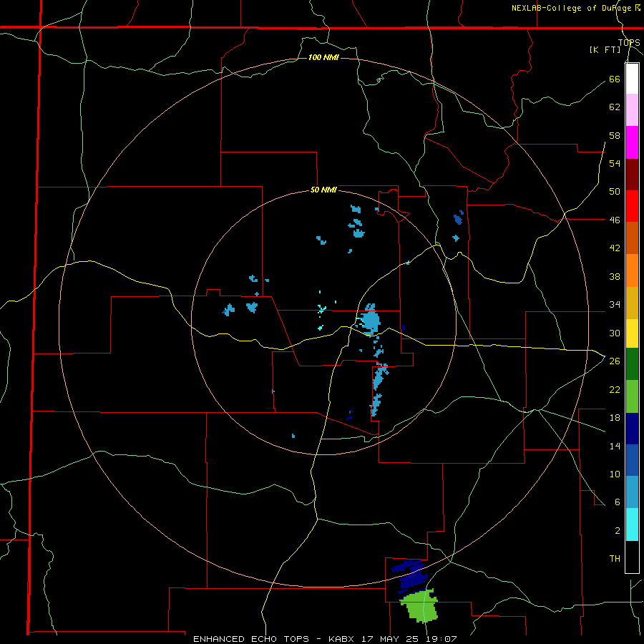
Task: Click the light green legend swatch
Action: click(x=632, y=396)
